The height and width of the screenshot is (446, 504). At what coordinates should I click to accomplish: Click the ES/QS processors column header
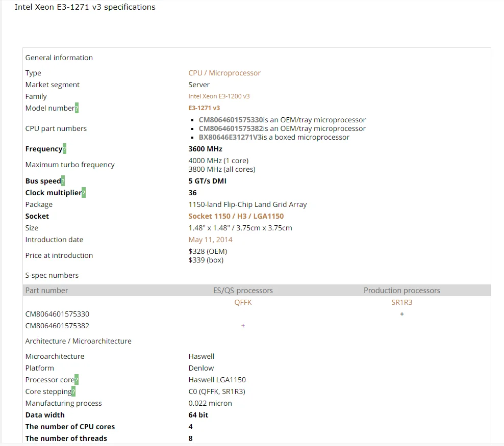point(243,291)
